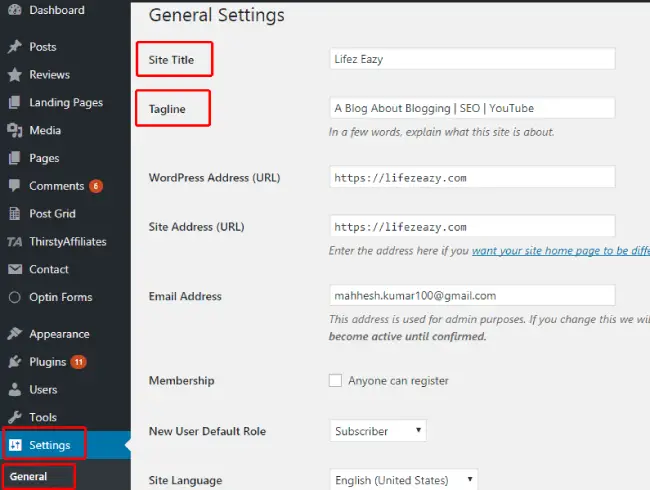Tick the Anyone can register checkbox
Screen dimensions: 650x490
tap(335, 381)
